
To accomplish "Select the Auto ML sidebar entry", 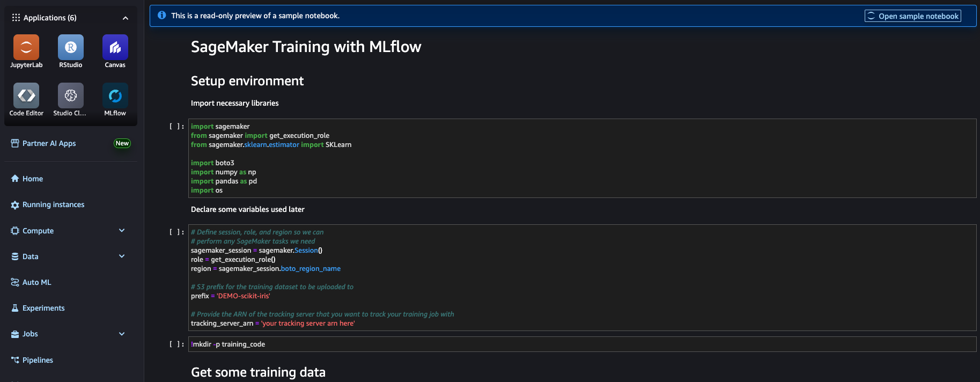I will 36,282.
